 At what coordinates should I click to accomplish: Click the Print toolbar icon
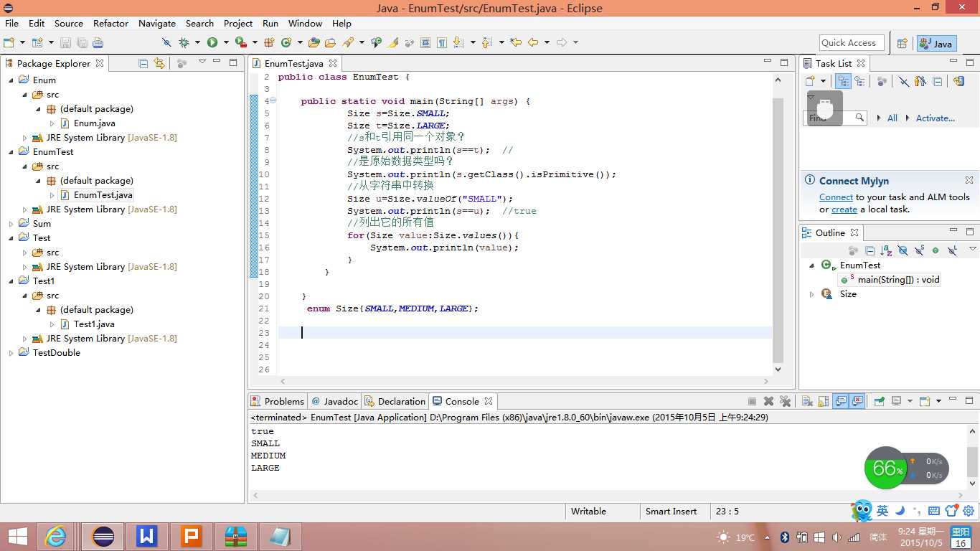point(98,42)
